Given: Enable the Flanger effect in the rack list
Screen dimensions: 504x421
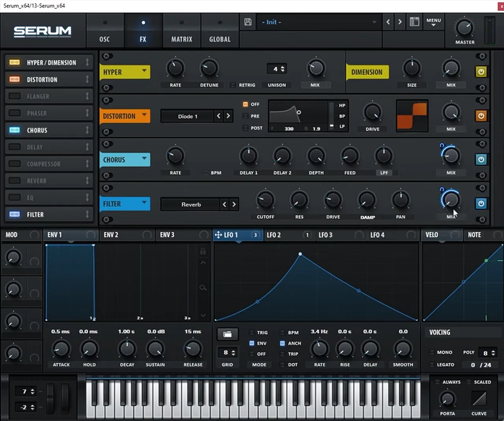Looking at the screenshot, I should (15, 96).
